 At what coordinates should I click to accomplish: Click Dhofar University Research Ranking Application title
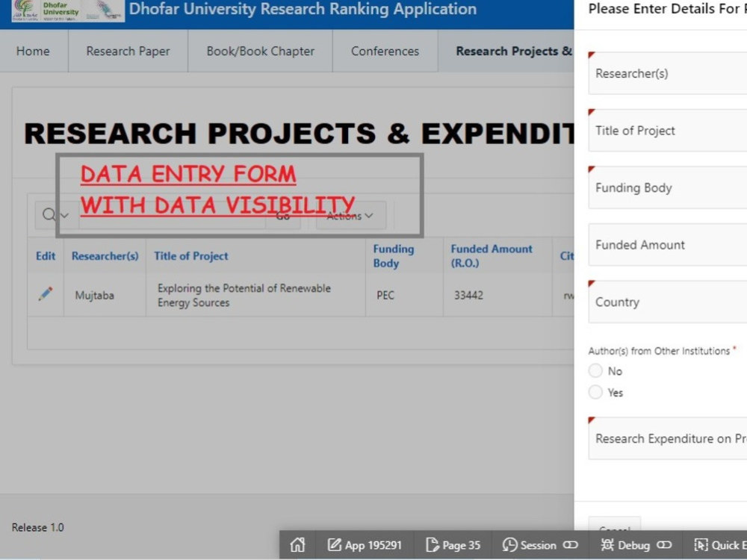point(303,9)
